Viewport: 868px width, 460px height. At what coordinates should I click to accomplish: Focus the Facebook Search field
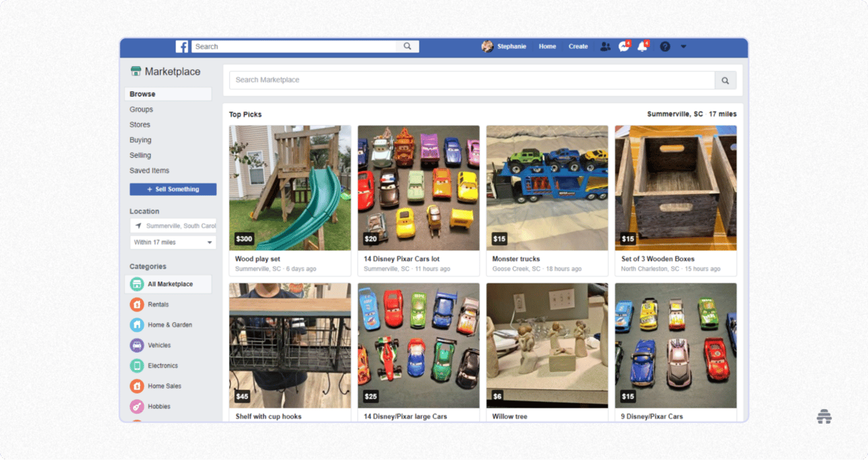(x=294, y=46)
